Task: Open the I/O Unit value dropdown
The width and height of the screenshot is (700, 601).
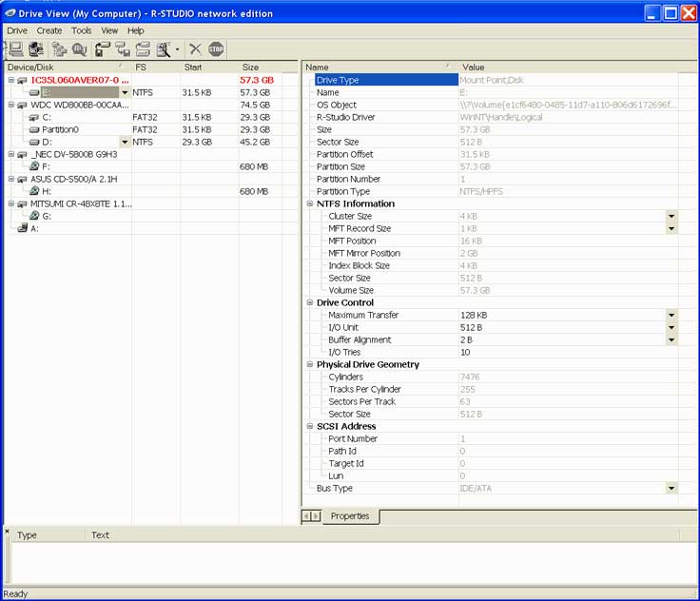Action: pos(671,328)
